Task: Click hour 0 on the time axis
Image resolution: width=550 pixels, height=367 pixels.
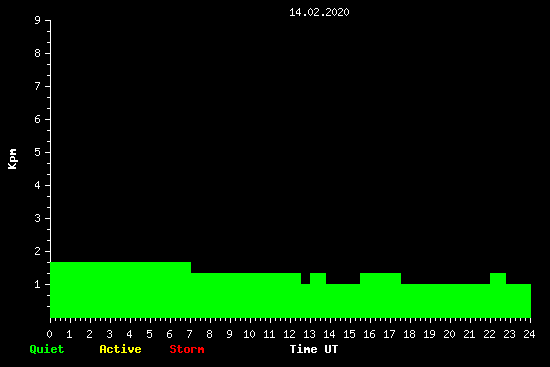Action: point(49,334)
